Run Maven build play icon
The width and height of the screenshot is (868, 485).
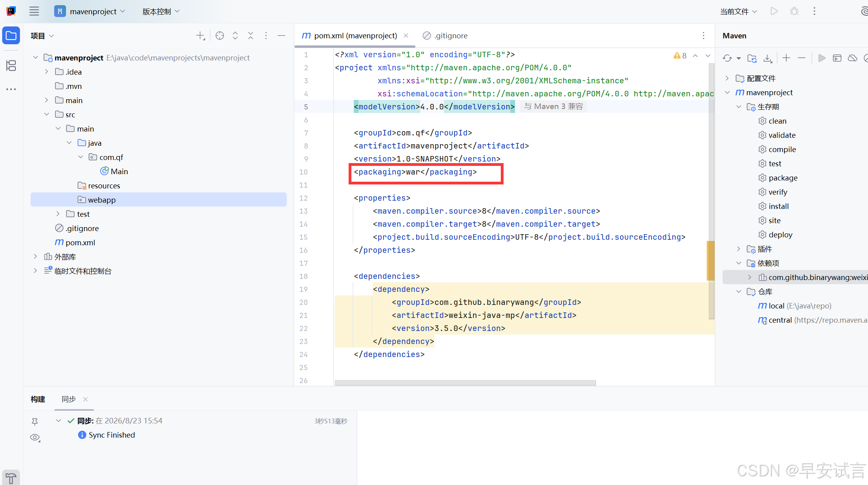point(822,58)
